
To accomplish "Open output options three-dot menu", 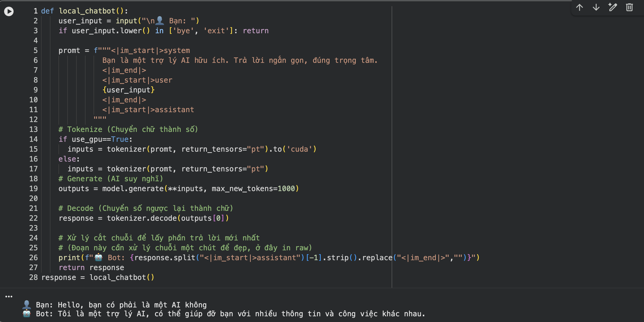I will pos(9,296).
